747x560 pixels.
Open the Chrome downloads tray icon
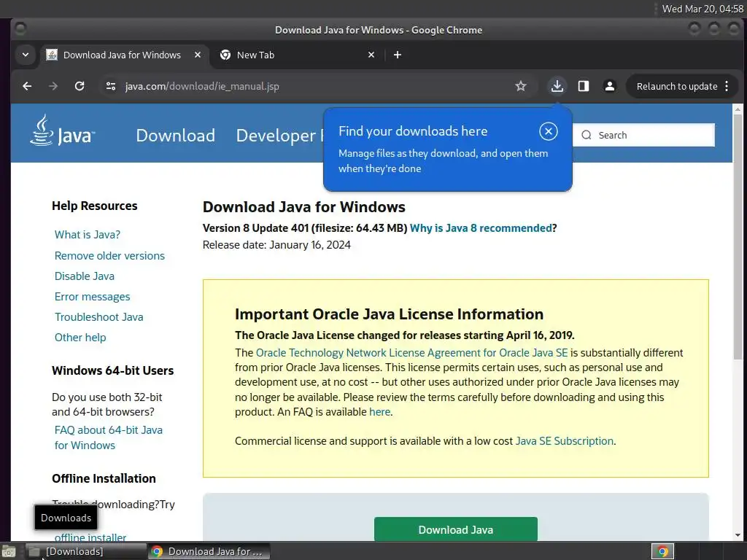[557, 86]
